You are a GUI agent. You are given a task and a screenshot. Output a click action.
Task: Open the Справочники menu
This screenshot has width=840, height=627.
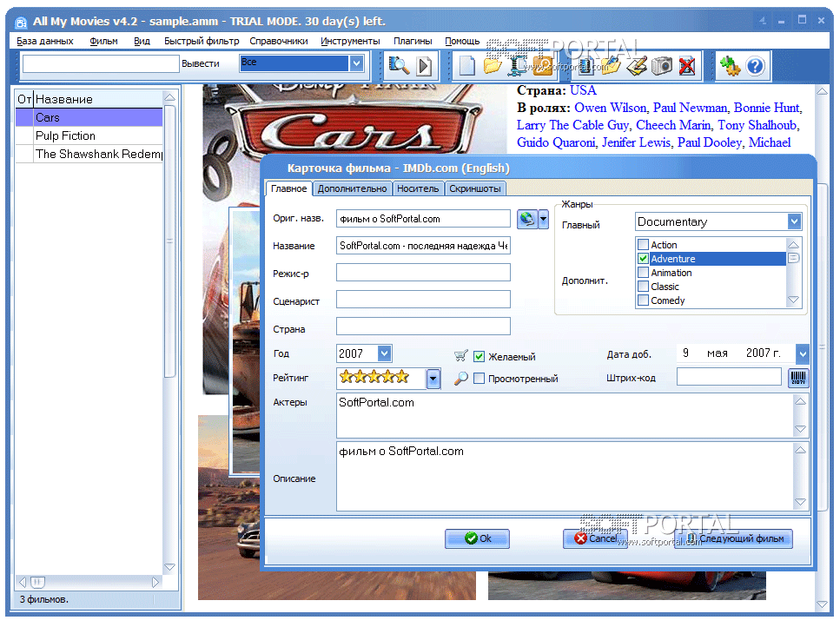279,41
